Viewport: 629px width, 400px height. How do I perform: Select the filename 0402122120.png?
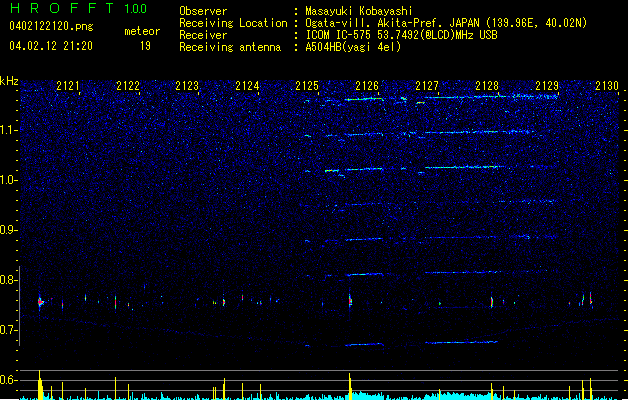point(51,26)
